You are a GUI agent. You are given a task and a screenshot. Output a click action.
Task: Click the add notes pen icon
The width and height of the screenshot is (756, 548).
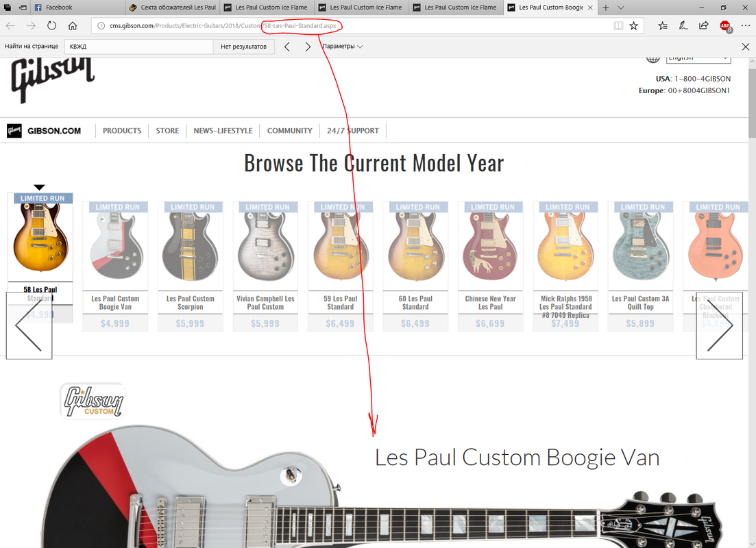click(683, 25)
